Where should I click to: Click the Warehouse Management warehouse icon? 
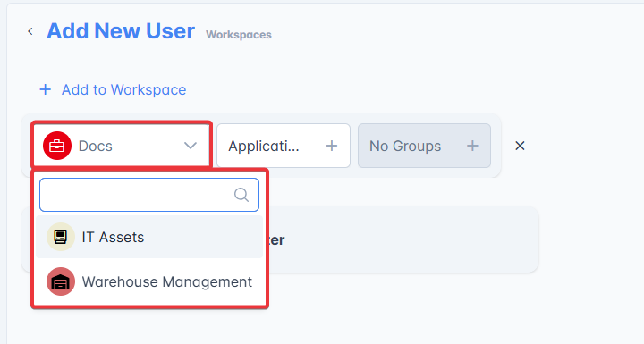61,281
